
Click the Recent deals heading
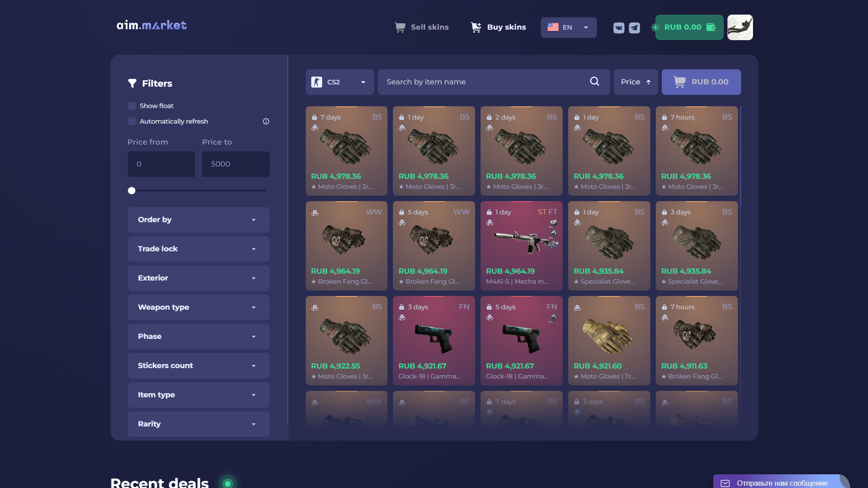[x=159, y=483]
